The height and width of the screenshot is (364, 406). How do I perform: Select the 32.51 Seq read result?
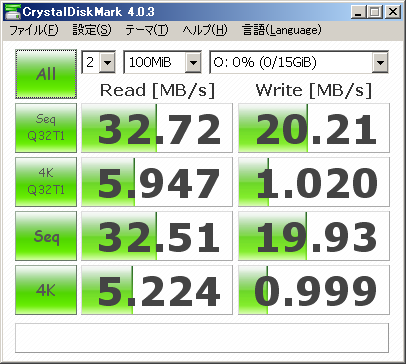pyautogui.click(x=157, y=236)
